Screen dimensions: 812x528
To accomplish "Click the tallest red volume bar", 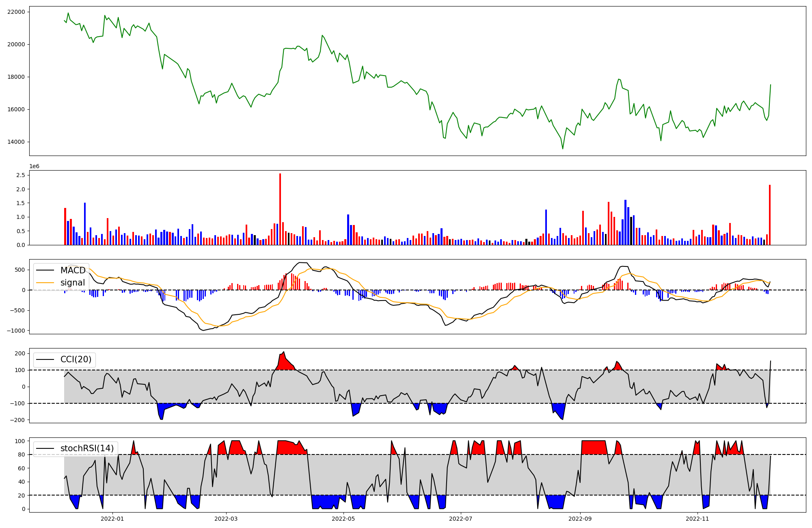I will (x=280, y=209).
